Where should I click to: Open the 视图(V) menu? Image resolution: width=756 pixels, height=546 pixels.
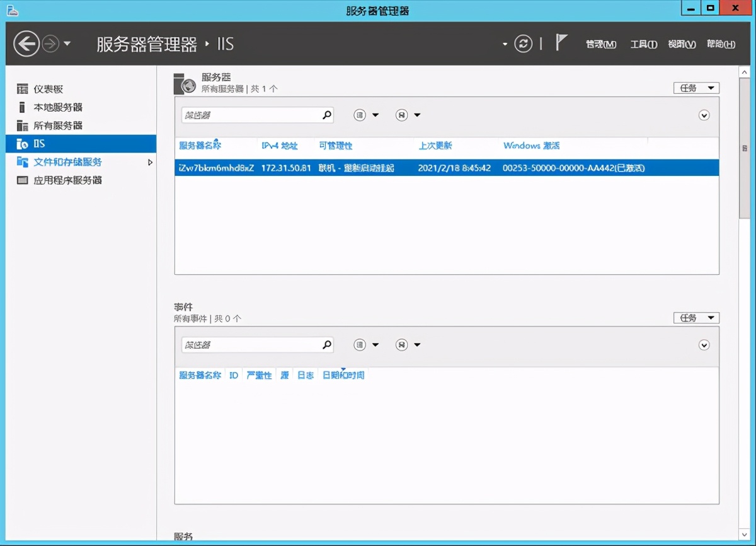click(x=681, y=44)
